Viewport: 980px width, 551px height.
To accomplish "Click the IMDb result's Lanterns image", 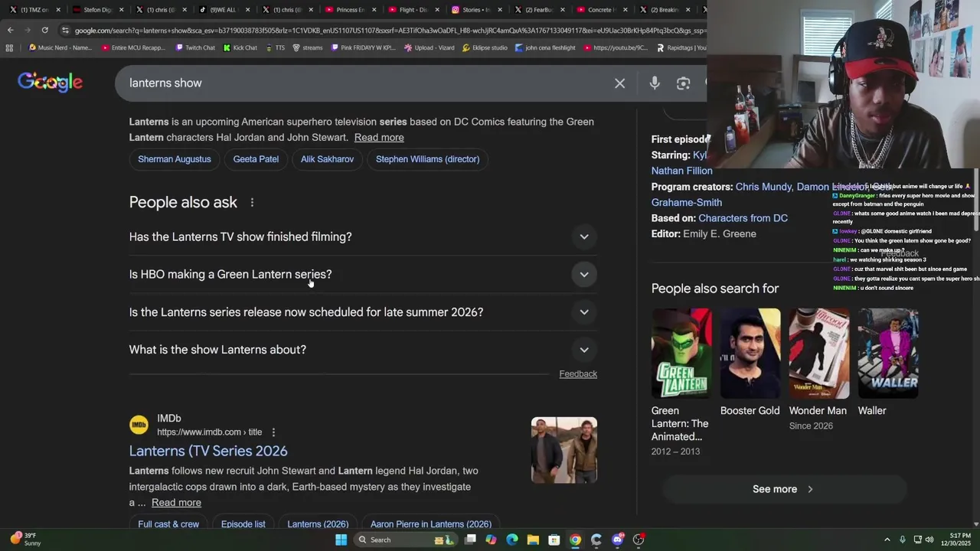I will click(564, 450).
